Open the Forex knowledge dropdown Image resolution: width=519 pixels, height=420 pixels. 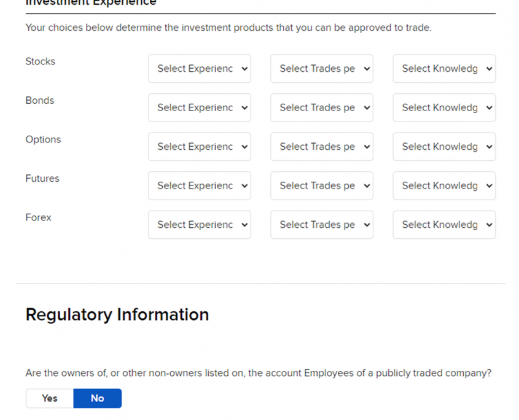(x=443, y=225)
